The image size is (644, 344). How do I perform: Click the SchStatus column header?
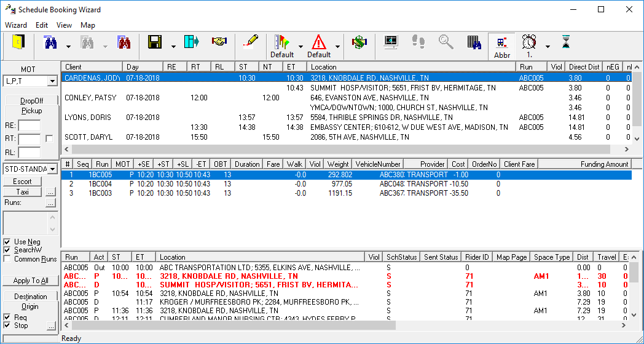click(x=401, y=257)
